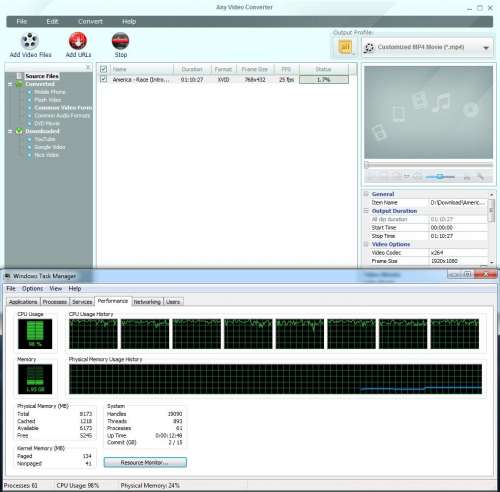Select the Performance tab

113,301
